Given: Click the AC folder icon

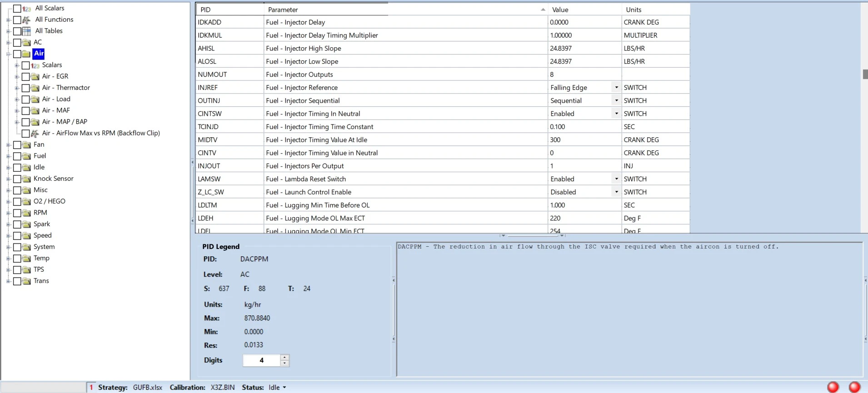Looking at the screenshot, I should click(x=27, y=43).
